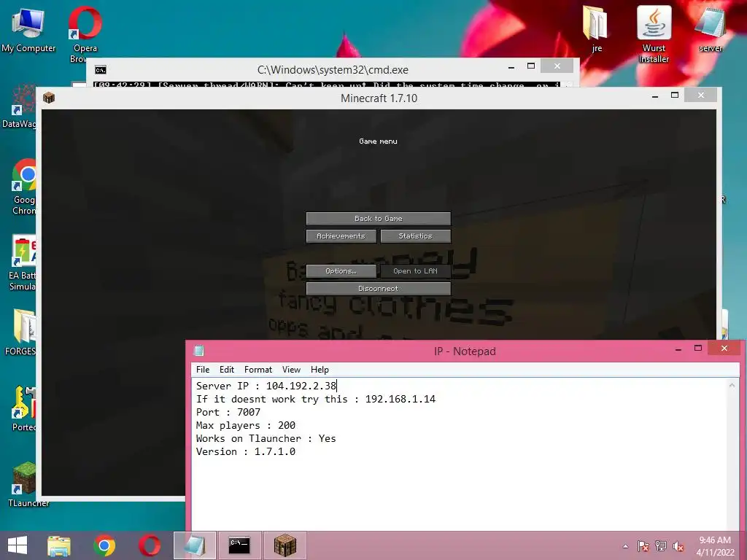
Task: Open File Explorer from the taskbar
Action: click(59, 545)
